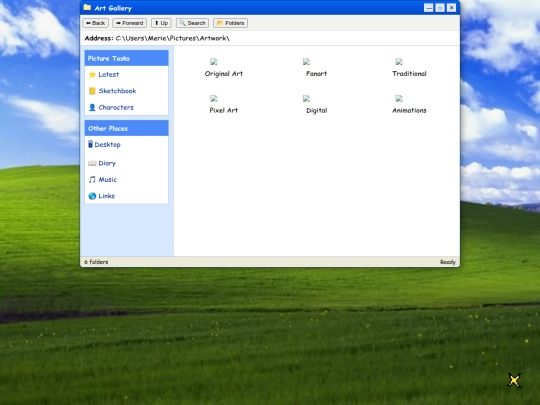Close the Art Gallery window
Image resolution: width=540 pixels, height=405 pixels.
(x=451, y=8)
